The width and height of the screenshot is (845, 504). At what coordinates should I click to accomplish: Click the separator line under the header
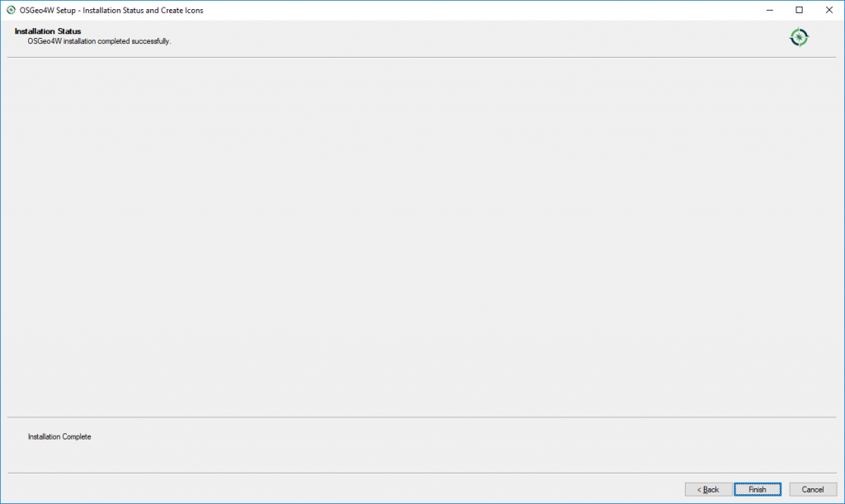coord(422,57)
